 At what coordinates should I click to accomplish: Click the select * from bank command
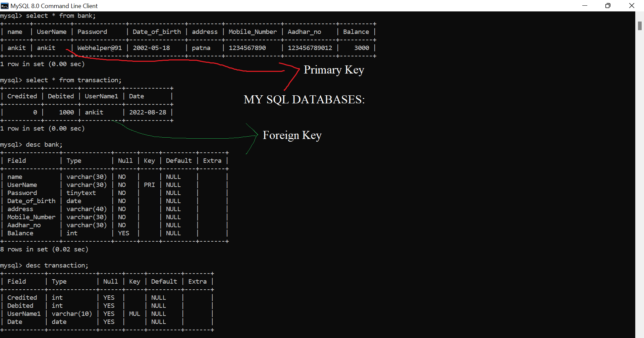coord(60,15)
